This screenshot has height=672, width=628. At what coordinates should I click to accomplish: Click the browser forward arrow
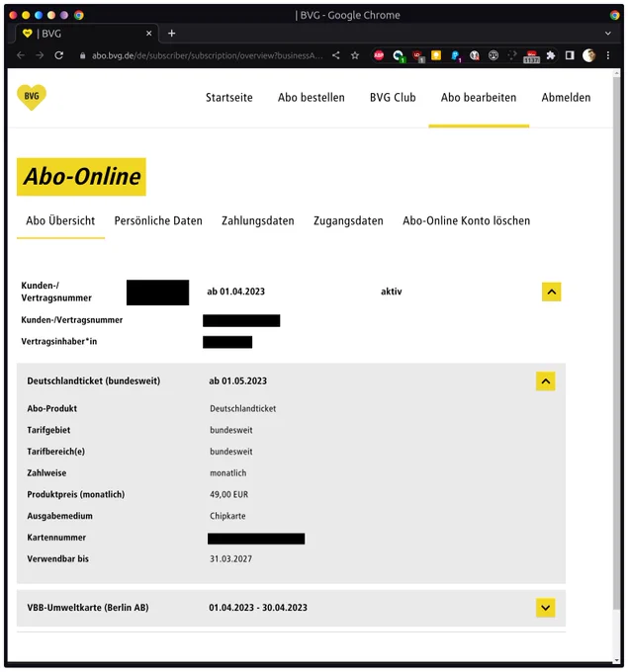40,55
